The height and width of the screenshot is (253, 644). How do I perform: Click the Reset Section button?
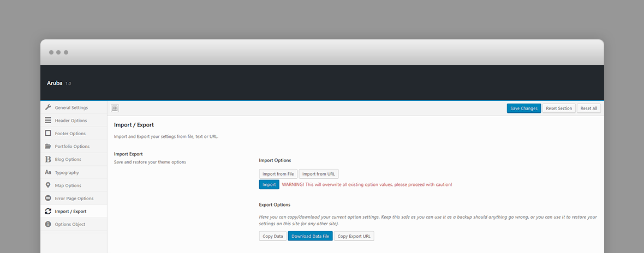click(558, 109)
